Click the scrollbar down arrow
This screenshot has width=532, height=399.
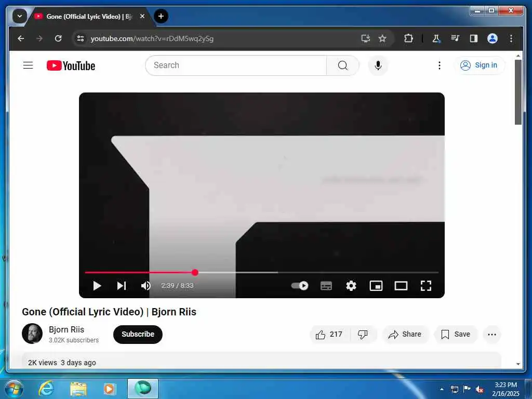pyautogui.click(x=518, y=364)
